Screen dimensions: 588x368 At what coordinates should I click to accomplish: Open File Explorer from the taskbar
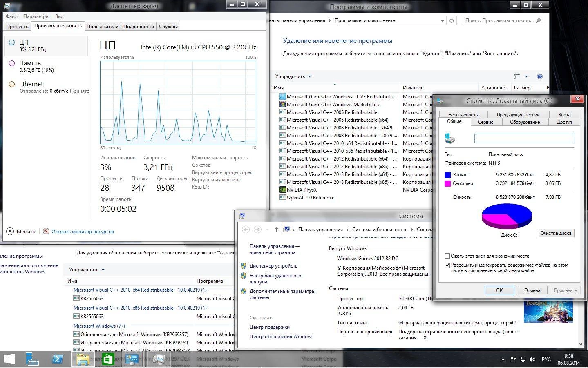[x=83, y=359]
